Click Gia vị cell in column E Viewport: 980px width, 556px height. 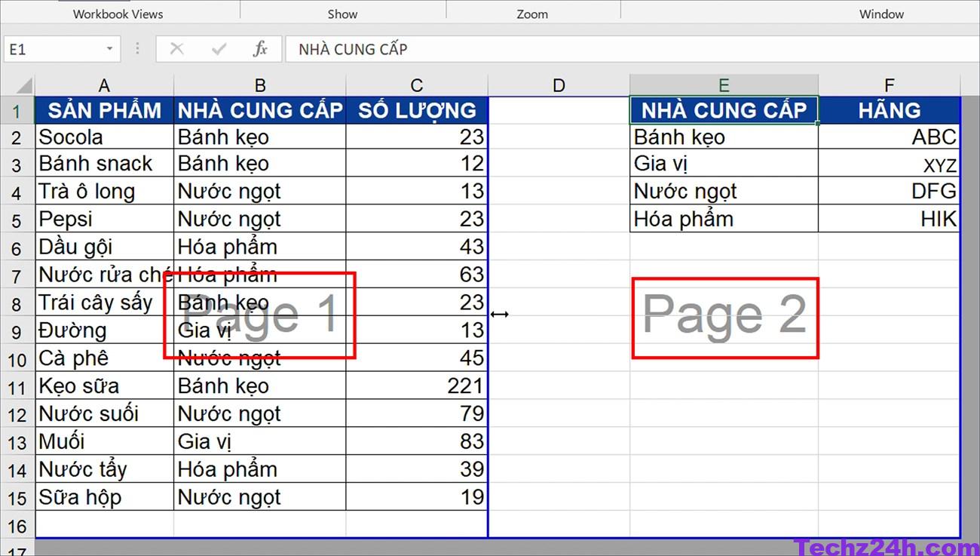click(x=724, y=164)
